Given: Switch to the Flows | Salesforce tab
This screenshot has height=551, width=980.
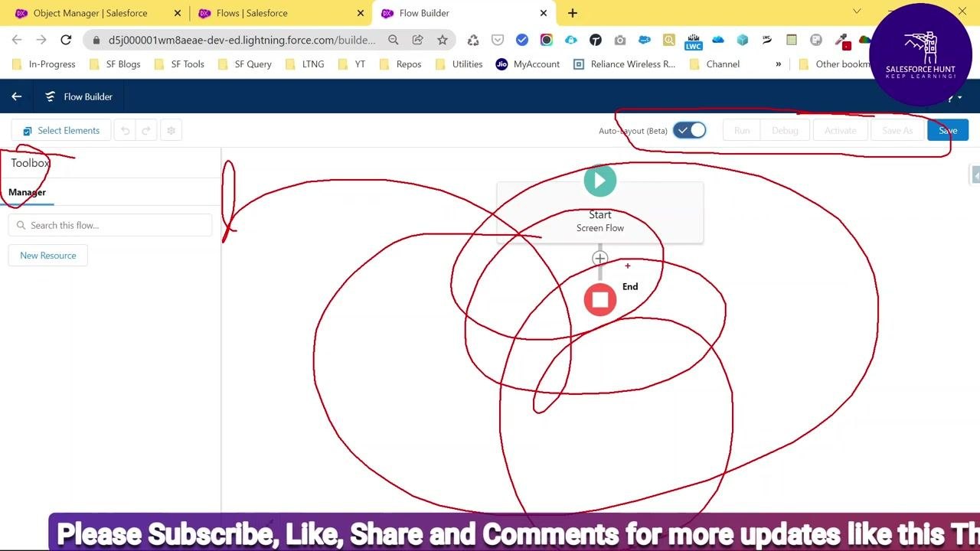Looking at the screenshot, I should click(x=252, y=13).
